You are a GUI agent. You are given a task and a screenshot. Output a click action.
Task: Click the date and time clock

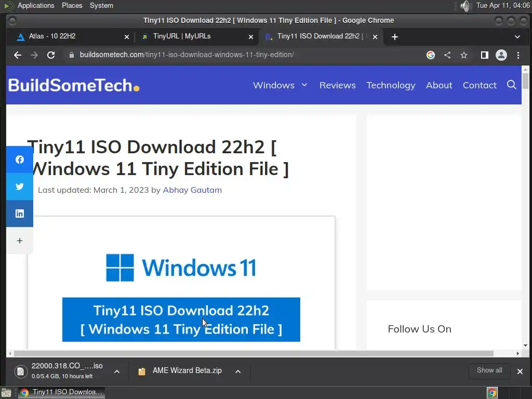[x=503, y=5]
